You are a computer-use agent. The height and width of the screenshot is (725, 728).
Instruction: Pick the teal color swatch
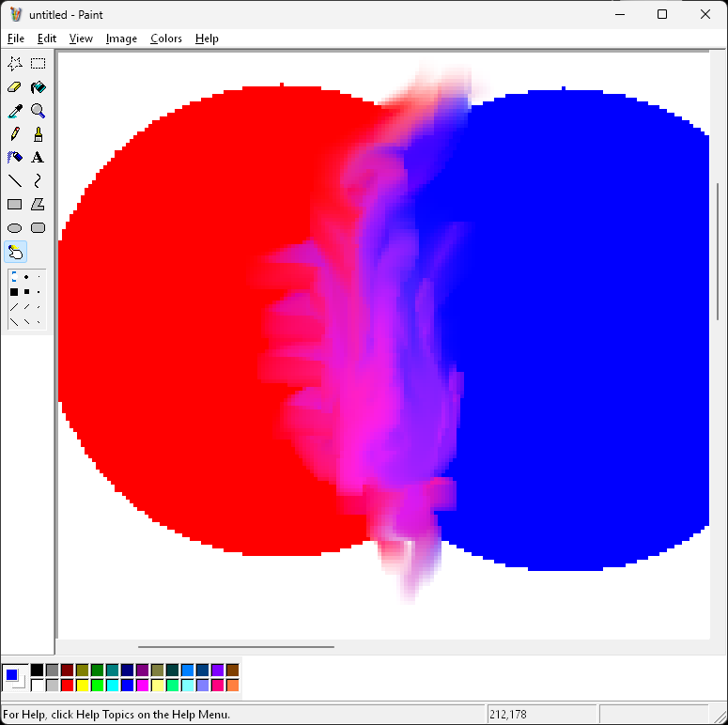click(x=113, y=670)
